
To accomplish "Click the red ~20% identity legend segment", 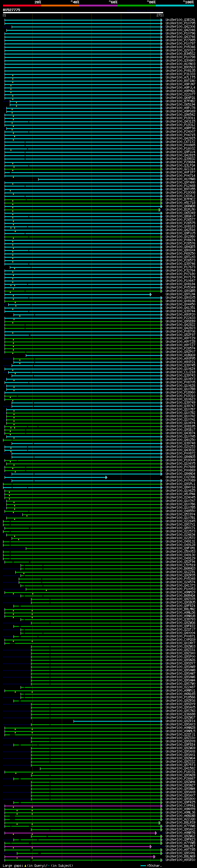I will coord(22,6).
